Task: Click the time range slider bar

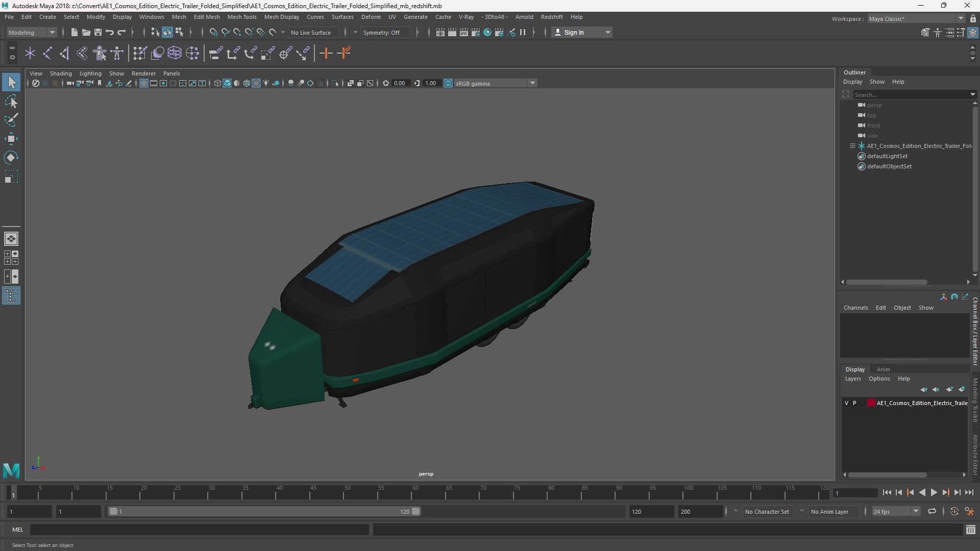Action: (264, 511)
